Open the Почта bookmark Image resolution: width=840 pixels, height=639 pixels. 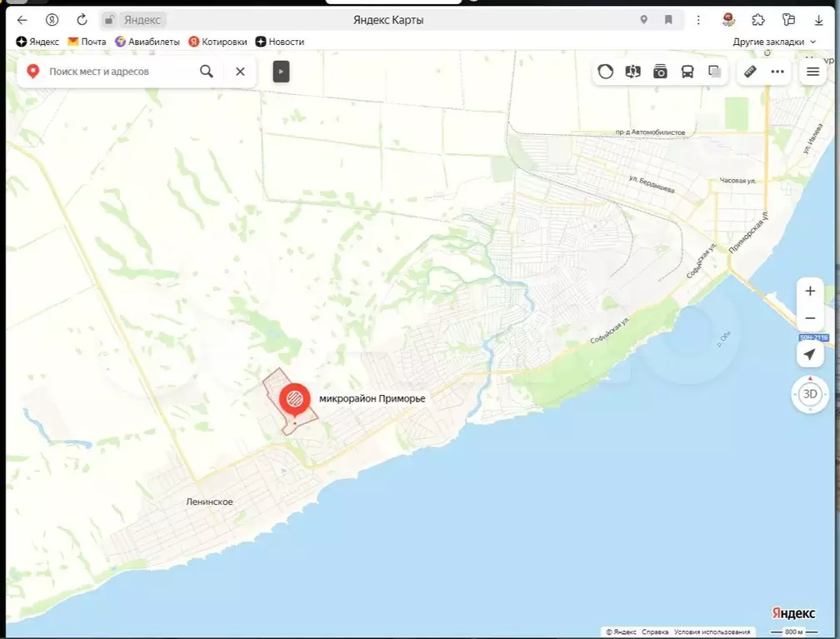(87, 42)
